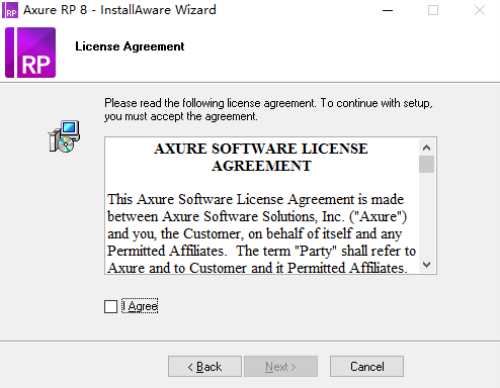Click the license scrollbar up arrow
Screen dimensions: 500x388
pyautogui.click(x=427, y=147)
